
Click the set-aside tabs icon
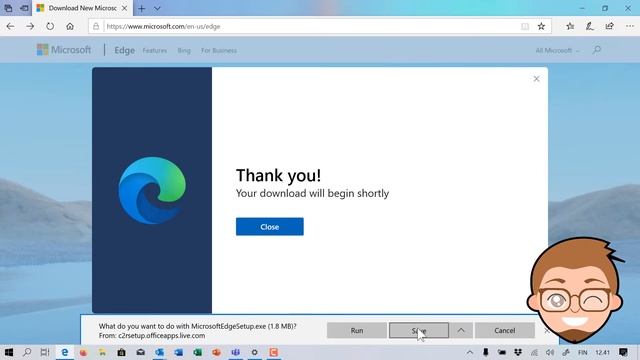[8, 8]
